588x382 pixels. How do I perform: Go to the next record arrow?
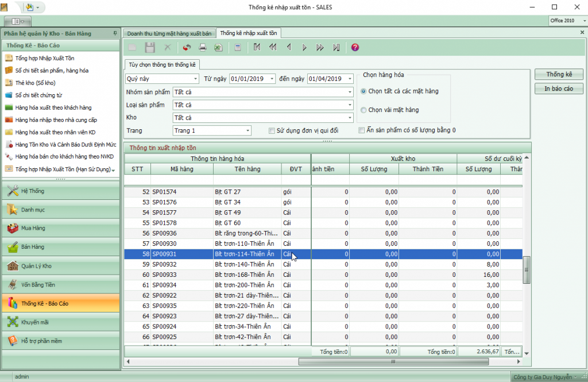pos(304,48)
